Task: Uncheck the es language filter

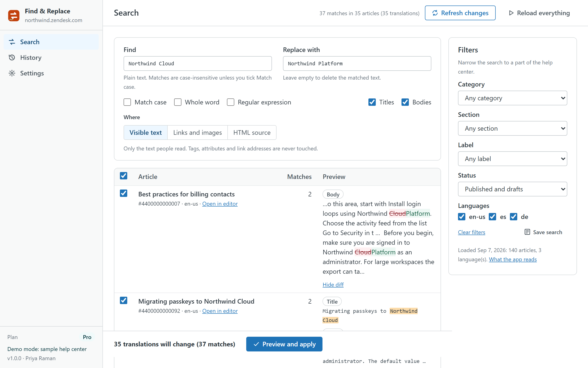Action: pyautogui.click(x=492, y=217)
